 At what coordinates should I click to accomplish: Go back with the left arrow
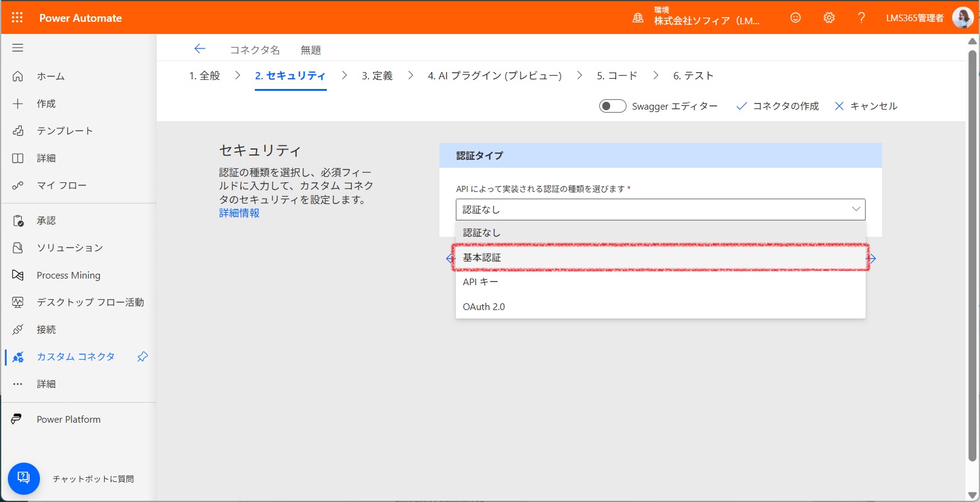click(x=200, y=49)
